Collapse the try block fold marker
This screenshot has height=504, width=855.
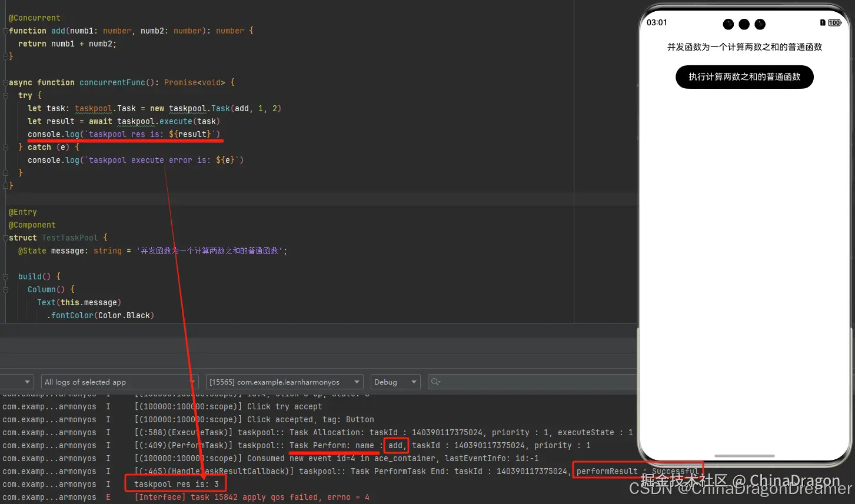[5, 95]
